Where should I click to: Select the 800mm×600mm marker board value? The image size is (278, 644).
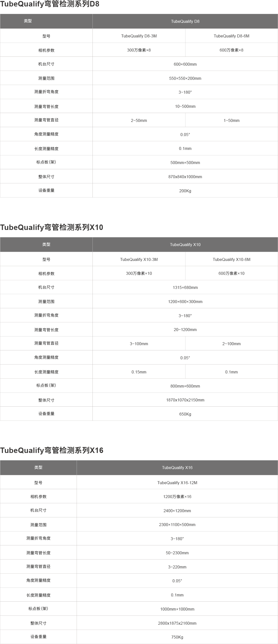pos(185,386)
